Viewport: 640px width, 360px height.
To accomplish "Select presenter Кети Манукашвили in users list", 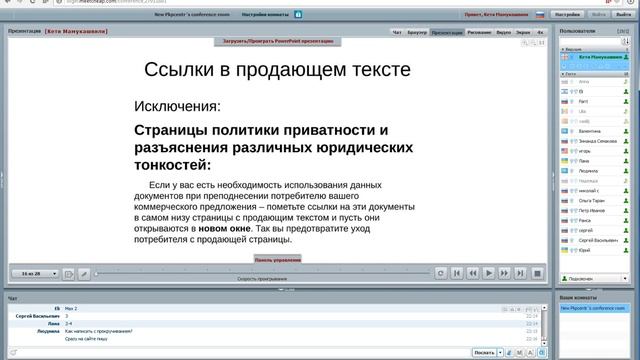I will 595,57.
